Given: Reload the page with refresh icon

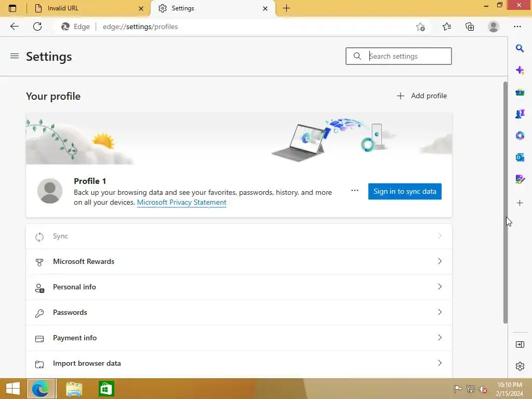Looking at the screenshot, I should click(x=37, y=26).
